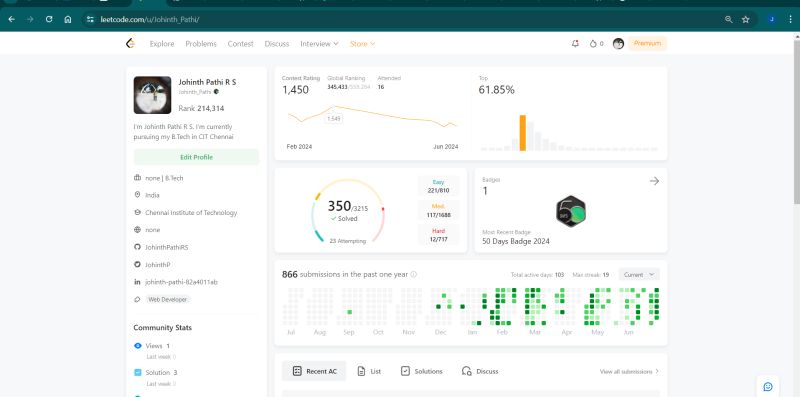Click the Med. 117/1688 stat box
Screen dimensions: 800x397
438,211
